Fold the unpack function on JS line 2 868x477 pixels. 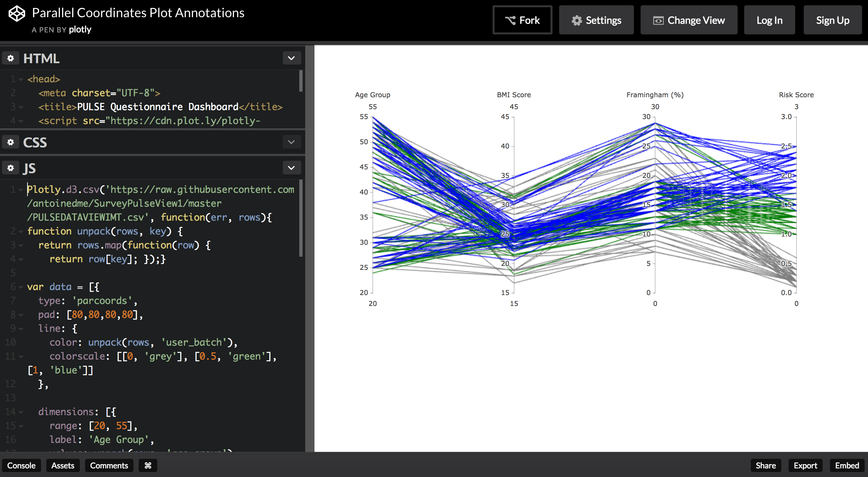click(x=21, y=232)
